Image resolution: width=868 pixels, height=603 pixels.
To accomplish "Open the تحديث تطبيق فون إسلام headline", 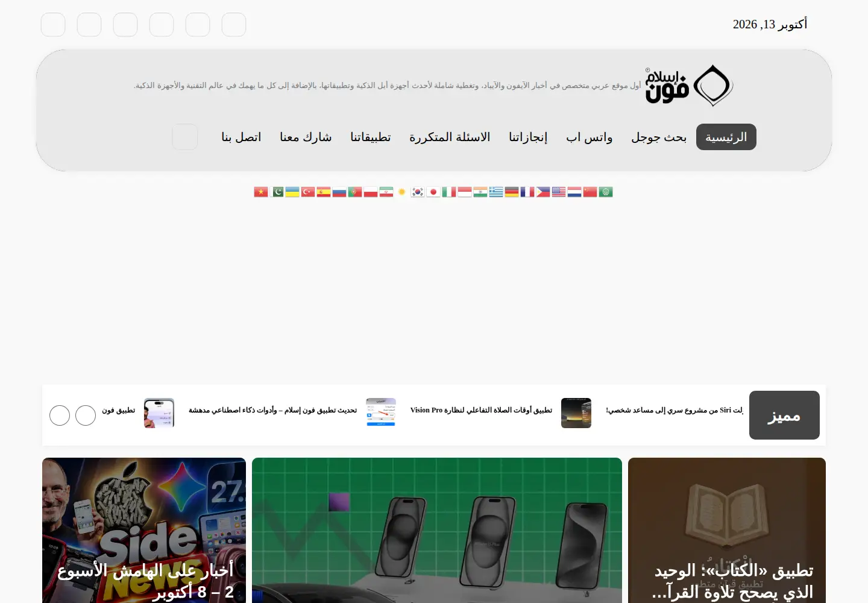I will pos(273,410).
